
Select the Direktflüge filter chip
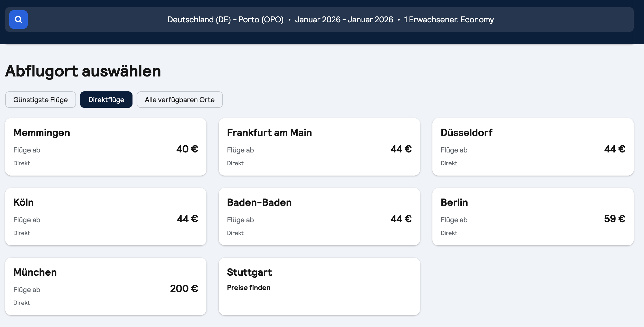click(106, 100)
